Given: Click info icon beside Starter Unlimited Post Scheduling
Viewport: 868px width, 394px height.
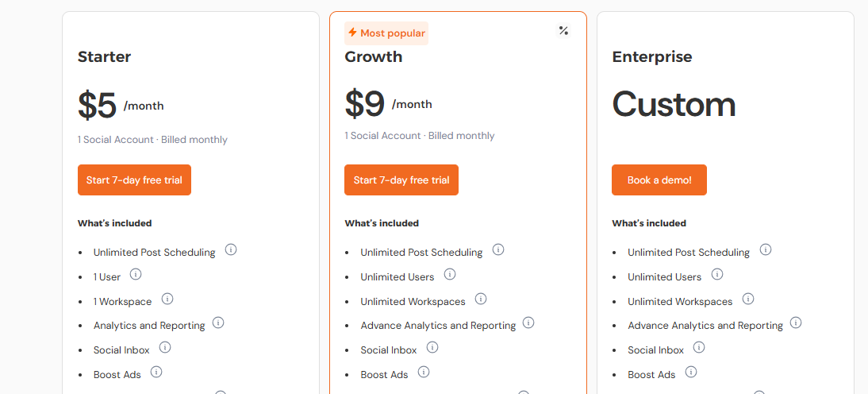Looking at the screenshot, I should tap(231, 249).
